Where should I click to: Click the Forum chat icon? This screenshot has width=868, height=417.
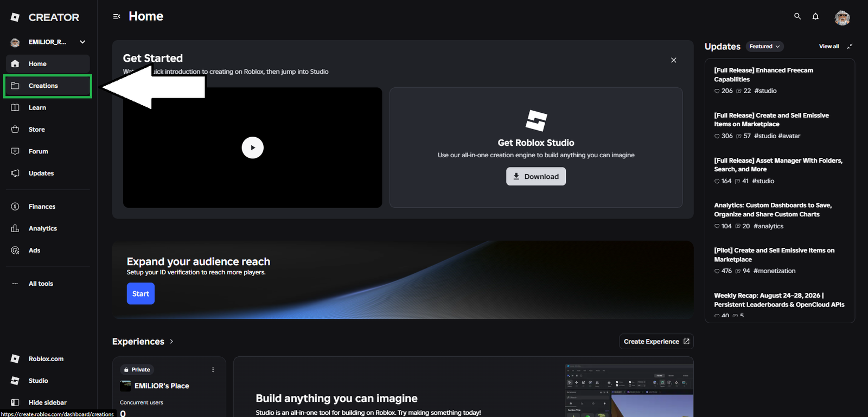click(15, 151)
